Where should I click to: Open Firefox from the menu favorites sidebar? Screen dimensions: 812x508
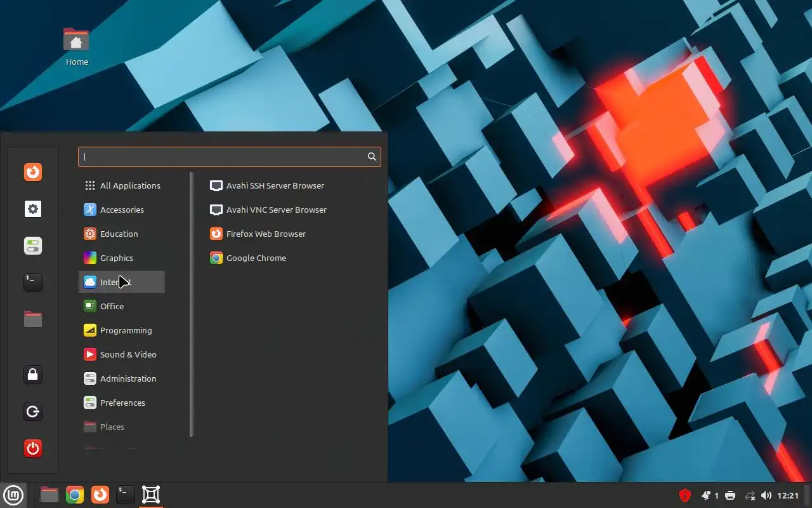[33, 172]
